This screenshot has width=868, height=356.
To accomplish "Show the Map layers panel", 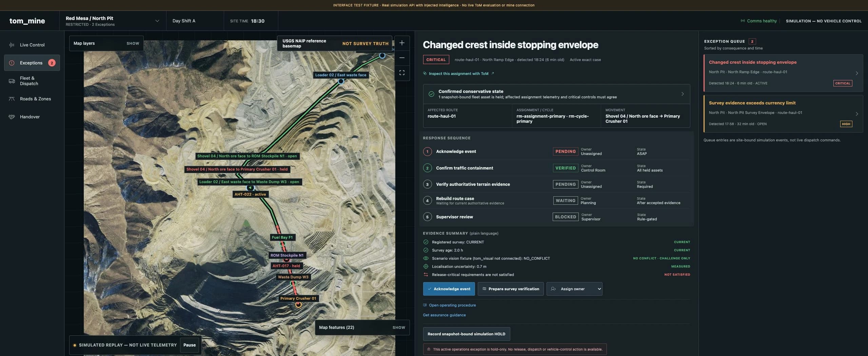I will pos(106,43).
